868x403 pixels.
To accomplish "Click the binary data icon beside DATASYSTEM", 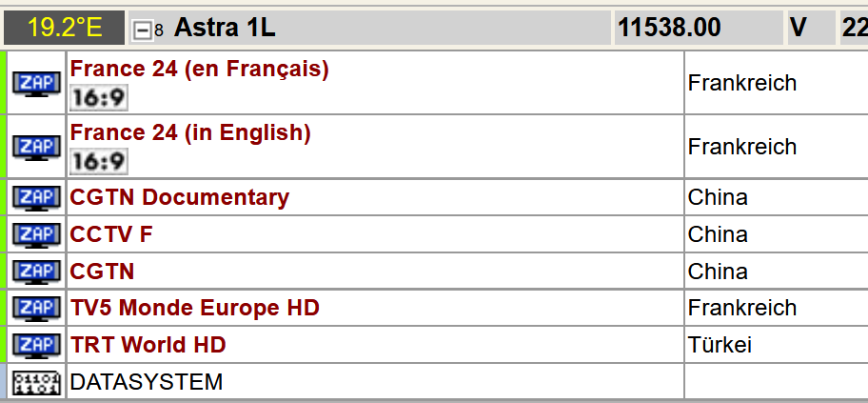I will (x=36, y=382).
